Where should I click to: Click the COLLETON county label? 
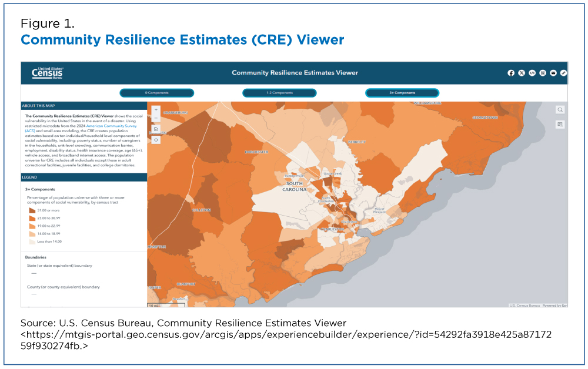click(201, 210)
